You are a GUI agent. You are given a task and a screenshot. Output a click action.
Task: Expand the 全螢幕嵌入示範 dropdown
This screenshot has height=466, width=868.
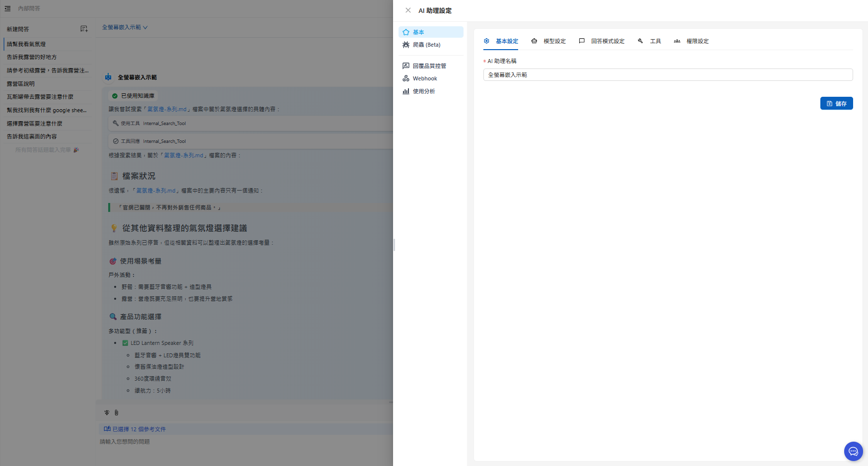point(125,27)
